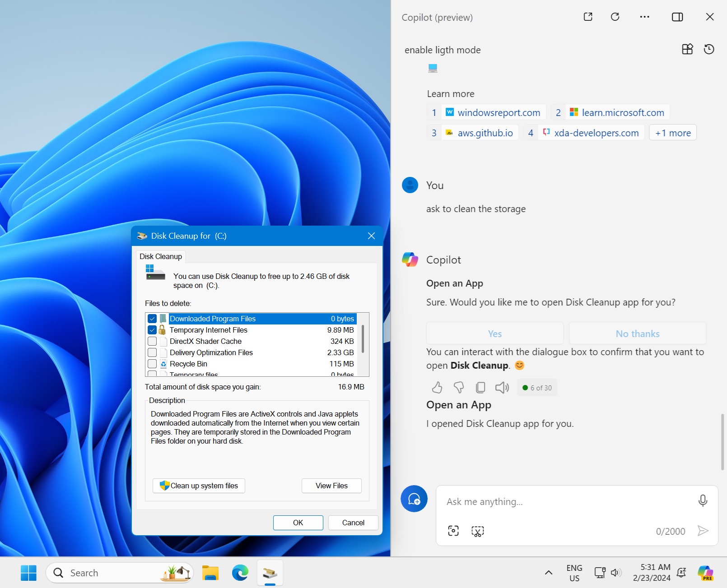
Task: Close the Disk Cleanup dialog
Action: (371, 236)
